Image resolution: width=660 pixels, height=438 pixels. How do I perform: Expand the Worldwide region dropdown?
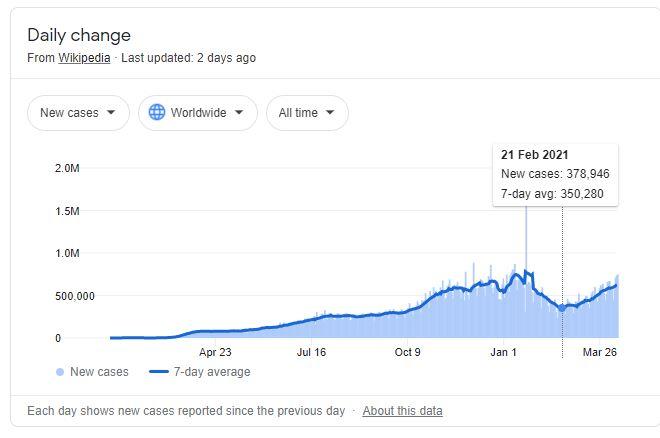197,113
